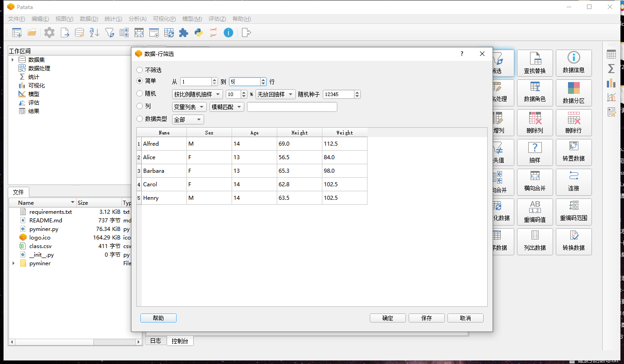Switch to the 日志 tab
Image resolution: width=624 pixels, height=364 pixels.
click(155, 341)
